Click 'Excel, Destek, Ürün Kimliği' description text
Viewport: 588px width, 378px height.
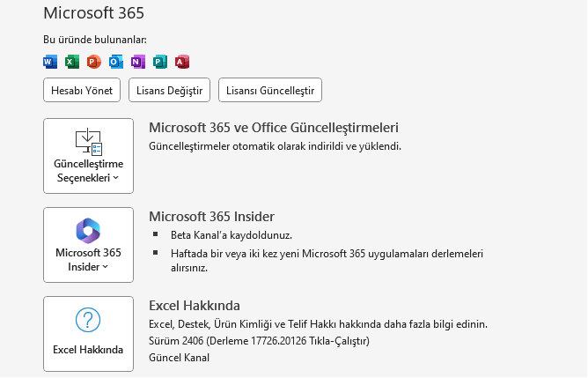click(x=319, y=324)
